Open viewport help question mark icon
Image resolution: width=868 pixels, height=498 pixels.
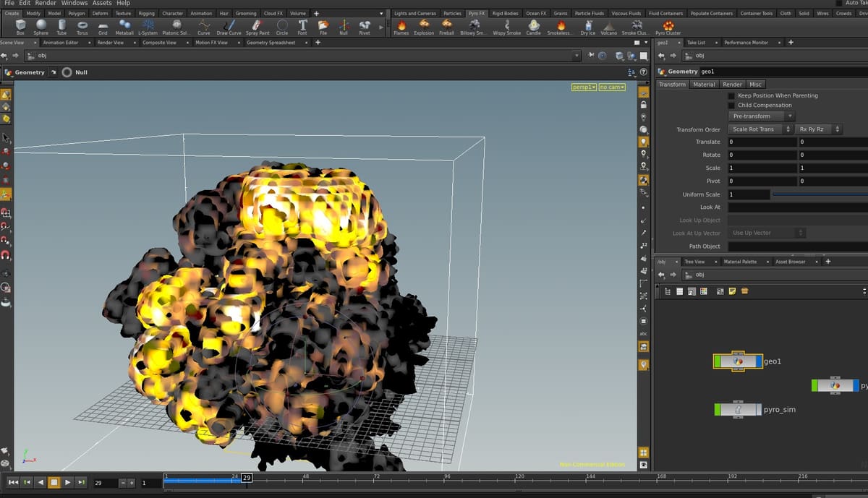coord(643,72)
